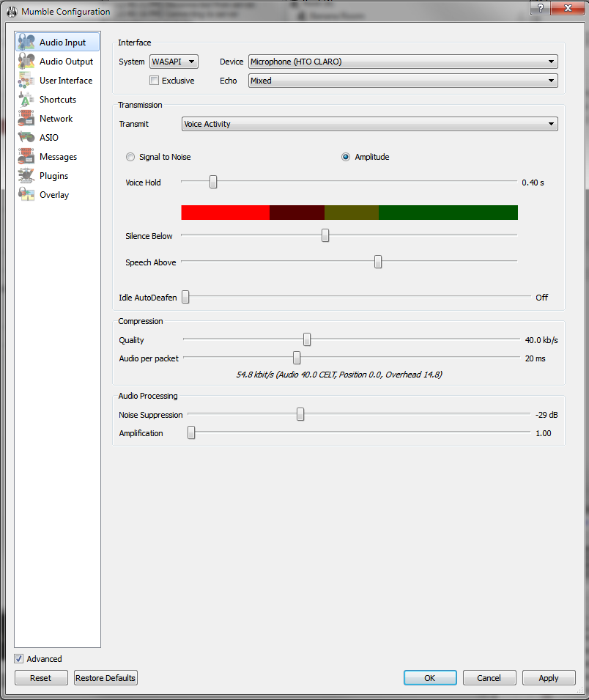Close the Mumble Configuration window
The image size is (589, 700).
(568, 8)
